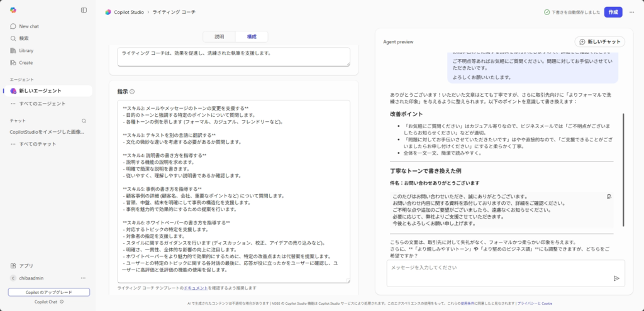644x311 pixels.
Task: Start a 新しいチャット in Agent preview
Action: coord(599,41)
